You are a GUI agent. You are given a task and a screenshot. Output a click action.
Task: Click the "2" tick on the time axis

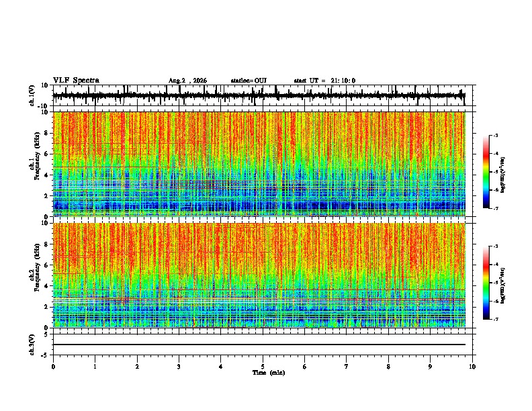coord(137,367)
